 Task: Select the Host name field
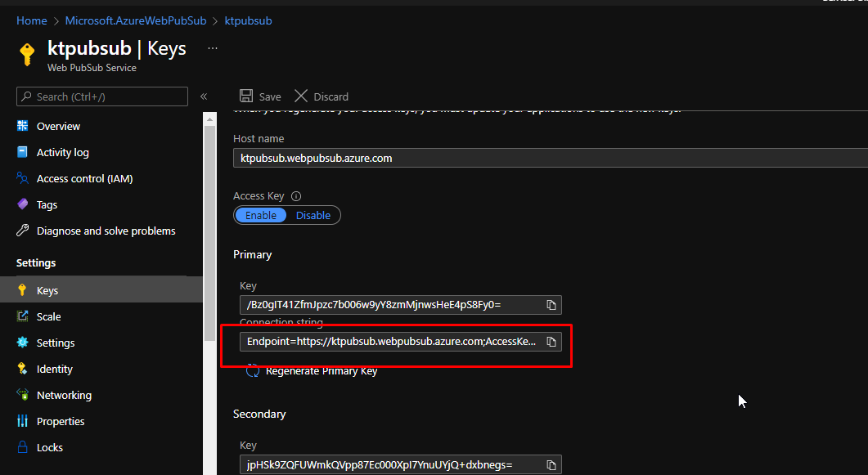coord(548,158)
